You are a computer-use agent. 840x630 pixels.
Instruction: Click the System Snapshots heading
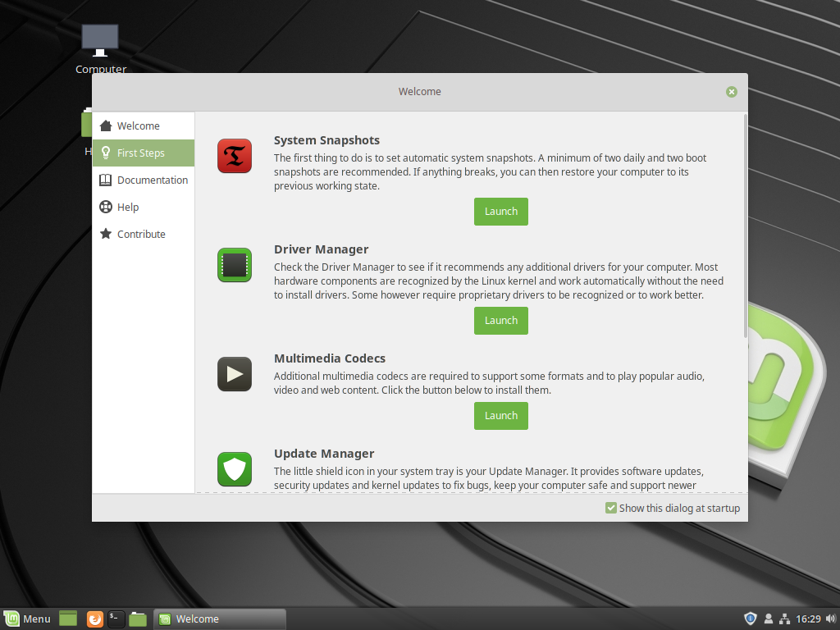click(326, 140)
